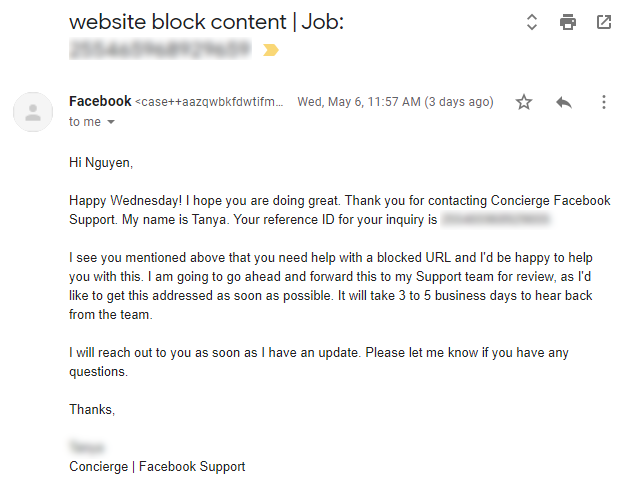The image size is (631, 489).
Task: Click the truncated sender email address
Action: [209, 102]
